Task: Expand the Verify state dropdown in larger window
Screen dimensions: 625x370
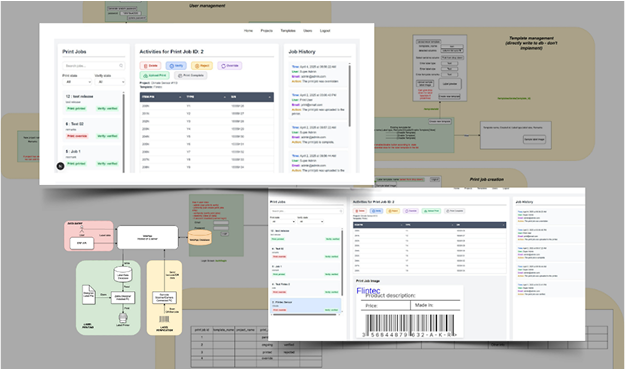Action: [x=110, y=82]
